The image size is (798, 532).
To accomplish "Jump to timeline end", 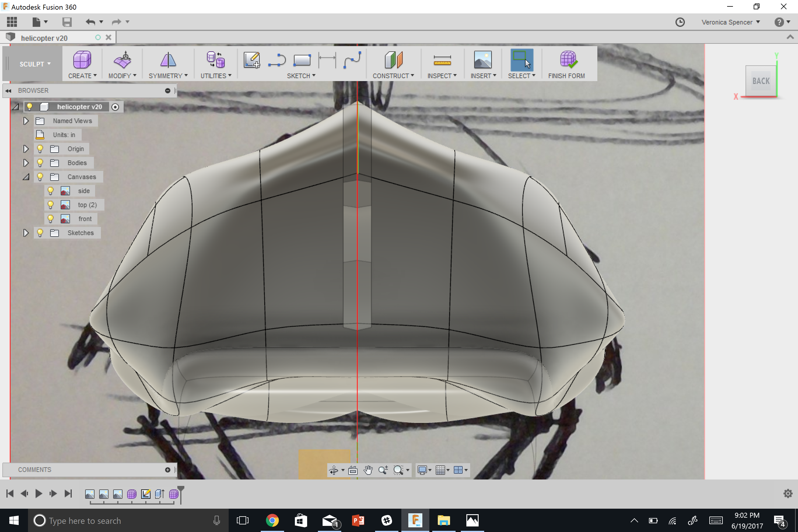I will click(x=68, y=493).
